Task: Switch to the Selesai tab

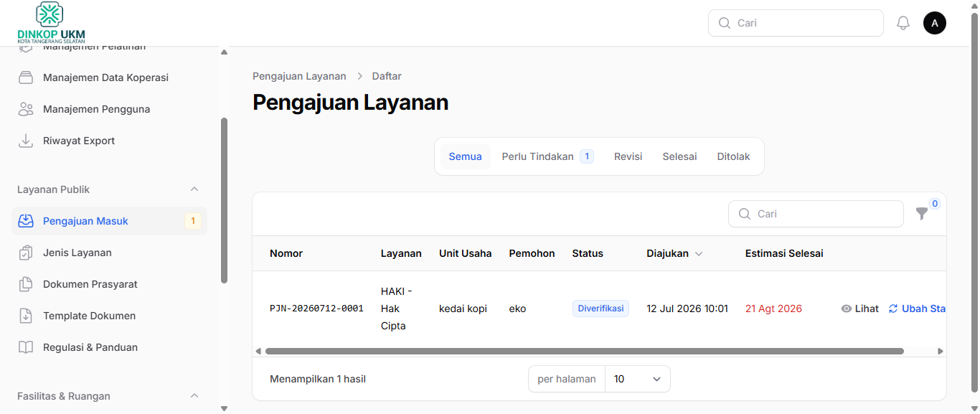Action: [x=679, y=156]
